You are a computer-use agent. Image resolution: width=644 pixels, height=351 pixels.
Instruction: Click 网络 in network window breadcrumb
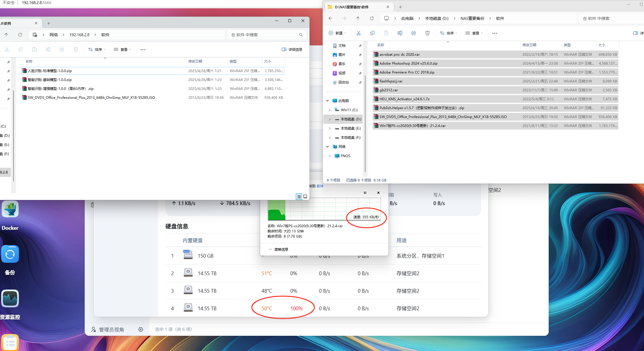coord(54,35)
